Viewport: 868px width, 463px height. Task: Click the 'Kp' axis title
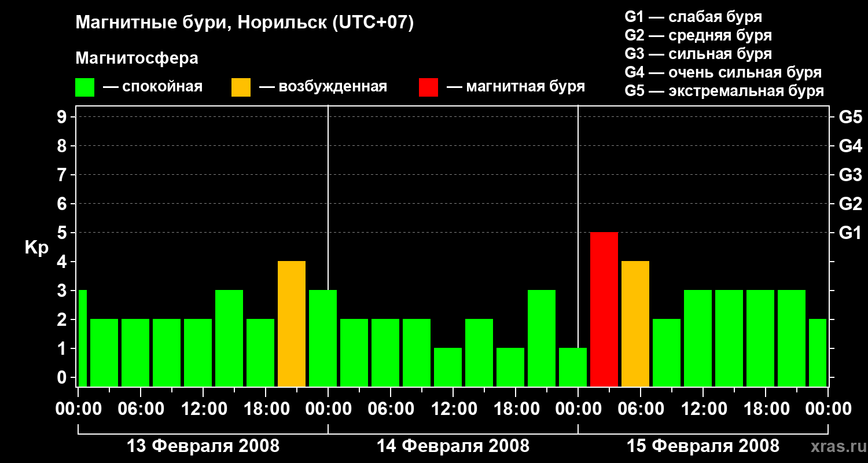36,248
